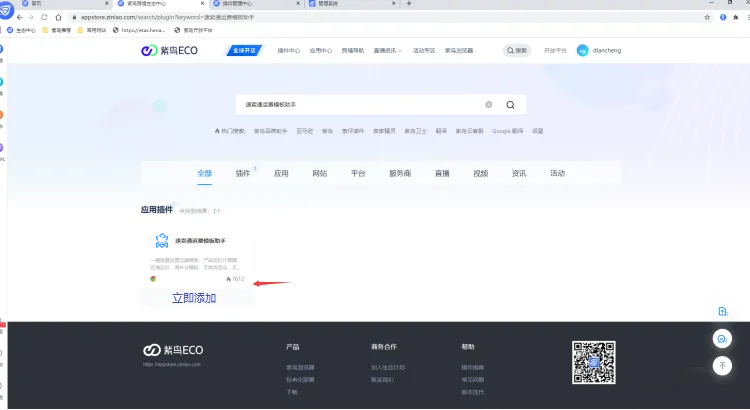This screenshot has height=410, width=750.
Task: Click the 紫鸟ECO logo in header
Action: coord(169,50)
